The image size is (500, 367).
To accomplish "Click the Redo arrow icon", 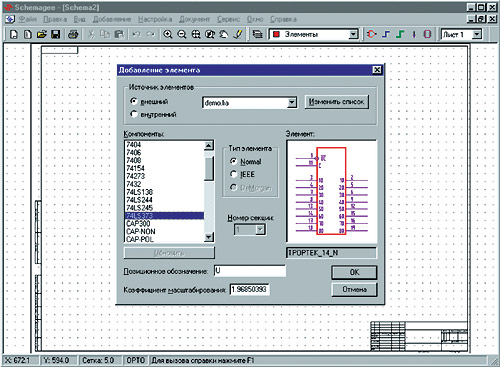I will [x=151, y=34].
